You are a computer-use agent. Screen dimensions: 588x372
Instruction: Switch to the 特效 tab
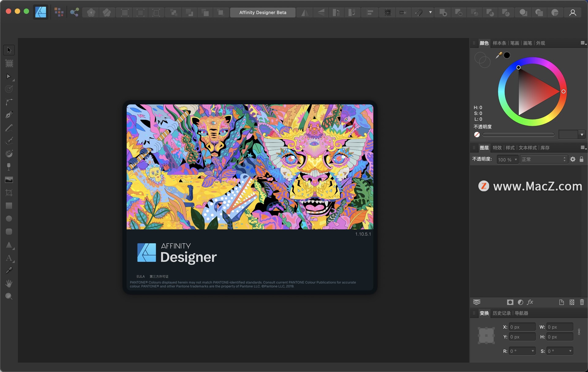[497, 148]
